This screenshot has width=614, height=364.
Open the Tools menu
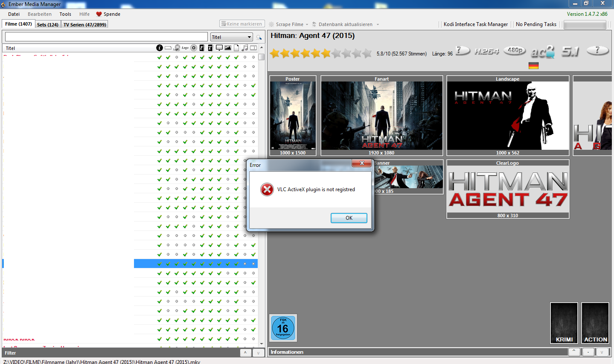(x=65, y=14)
